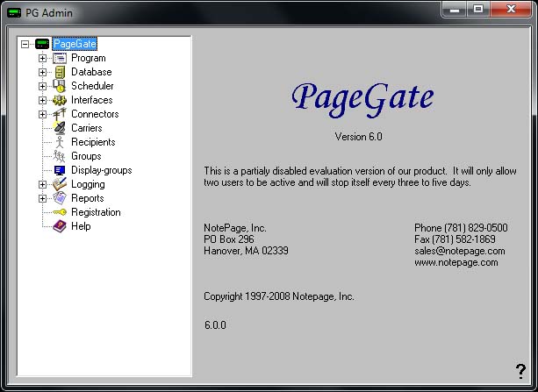Click the Logging notebook icon
The height and width of the screenshot is (392, 538).
(x=60, y=184)
